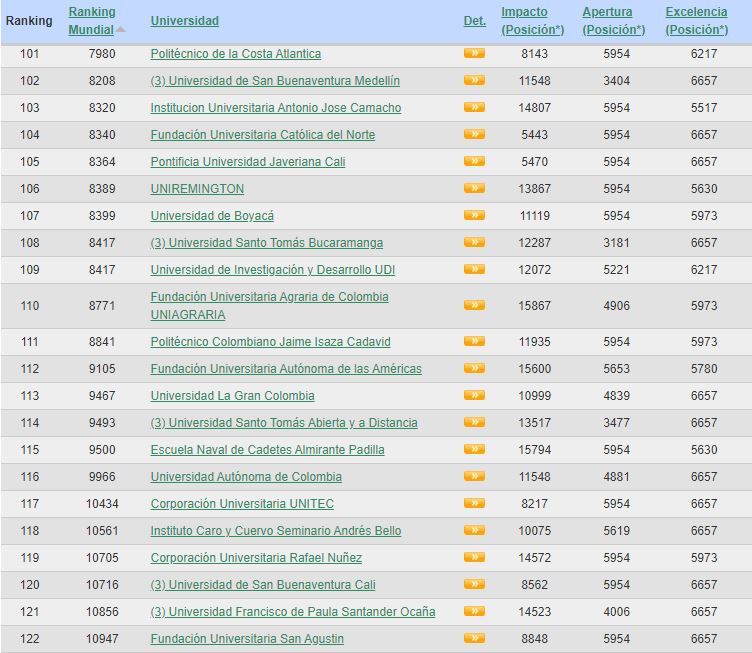Sort by Excelencia (Posición*) header

(697, 21)
